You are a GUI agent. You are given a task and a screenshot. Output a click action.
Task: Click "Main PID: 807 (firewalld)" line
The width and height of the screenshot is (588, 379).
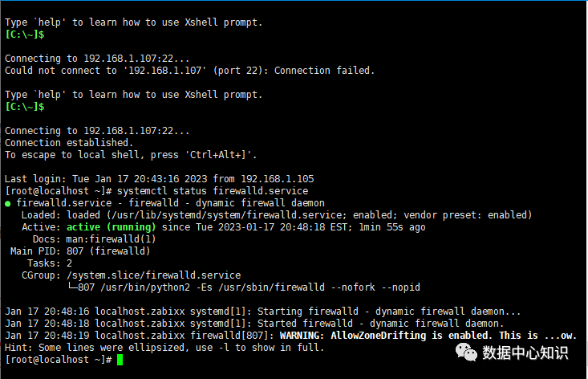80,251
